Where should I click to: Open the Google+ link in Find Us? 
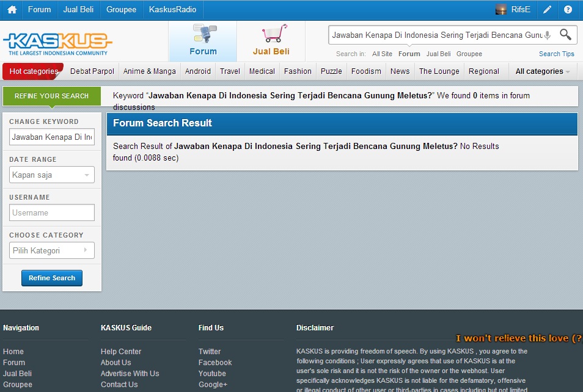[213, 385]
